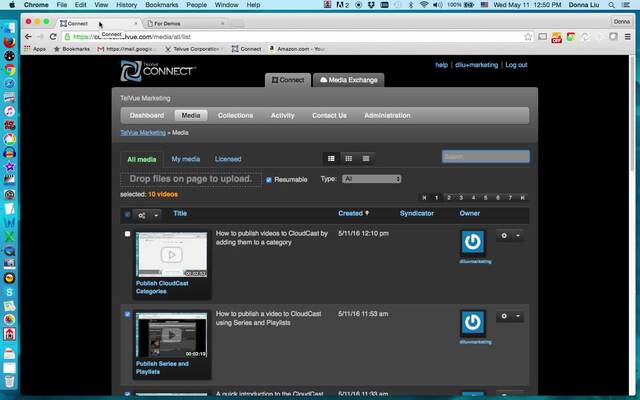640x400 pixels.
Task: Go to page 2 of media list
Action: pyautogui.click(x=449, y=198)
